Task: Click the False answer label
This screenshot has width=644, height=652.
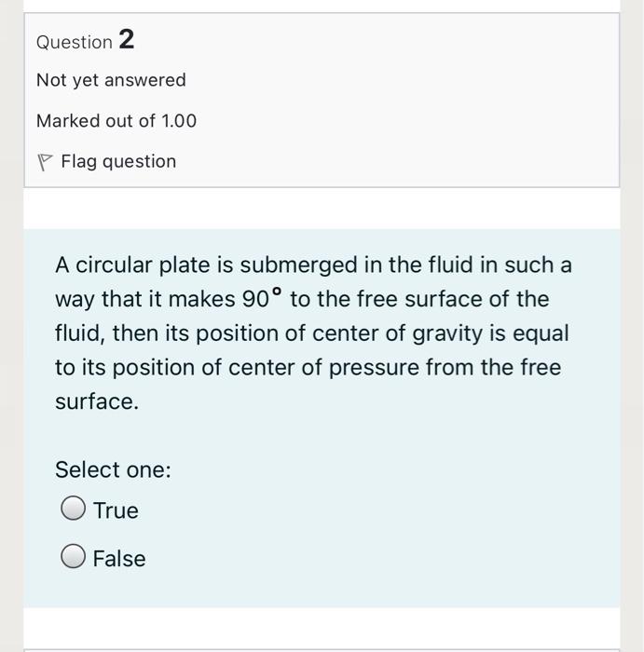Action: (x=119, y=559)
